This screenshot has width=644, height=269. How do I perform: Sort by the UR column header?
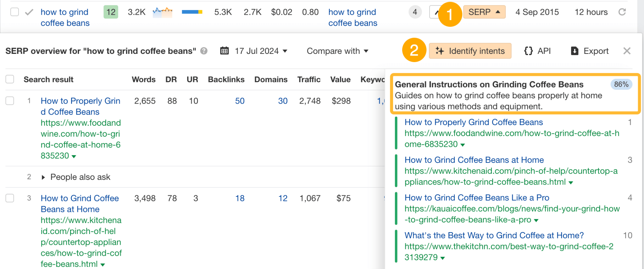[192, 79]
